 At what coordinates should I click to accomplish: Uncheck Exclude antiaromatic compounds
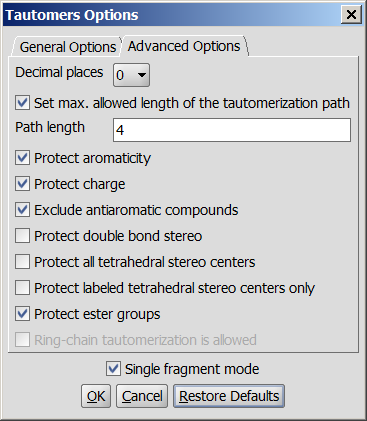tap(22, 210)
